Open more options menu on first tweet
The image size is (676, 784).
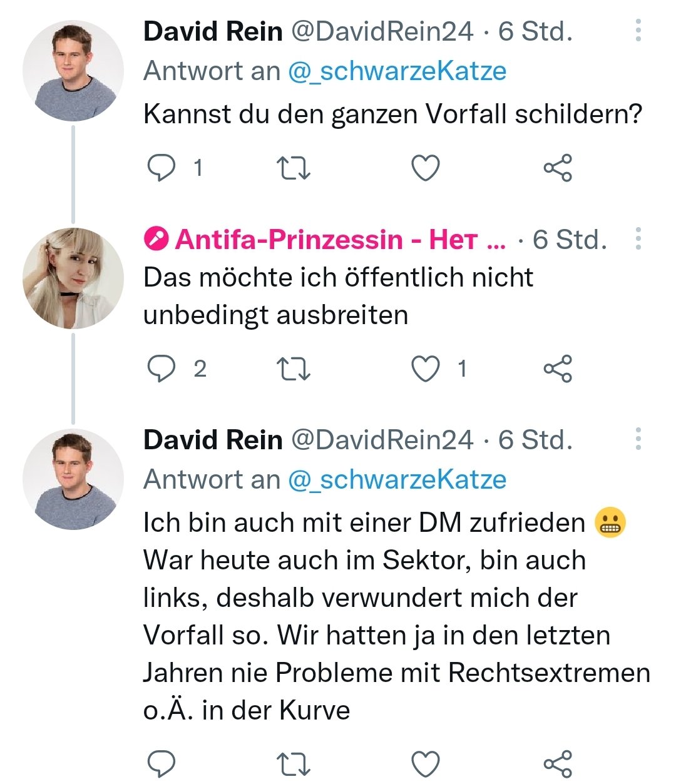tap(638, 31)
